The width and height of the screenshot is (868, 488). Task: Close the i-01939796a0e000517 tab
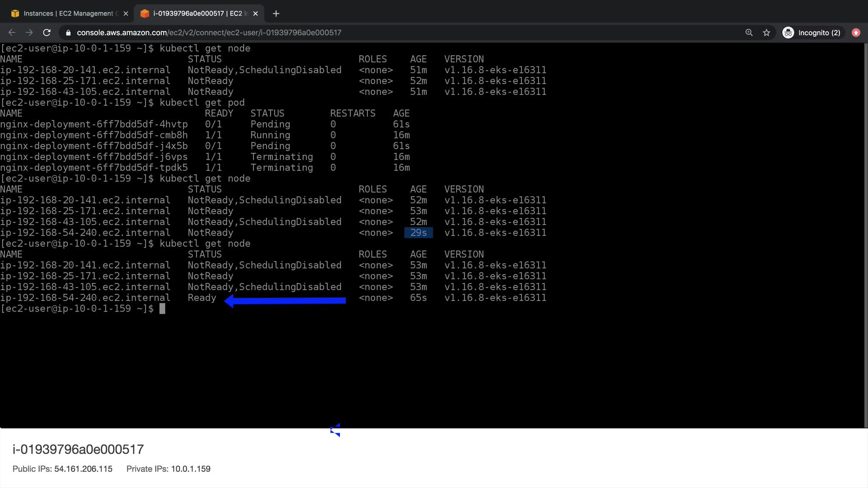(x=255, y=14)
